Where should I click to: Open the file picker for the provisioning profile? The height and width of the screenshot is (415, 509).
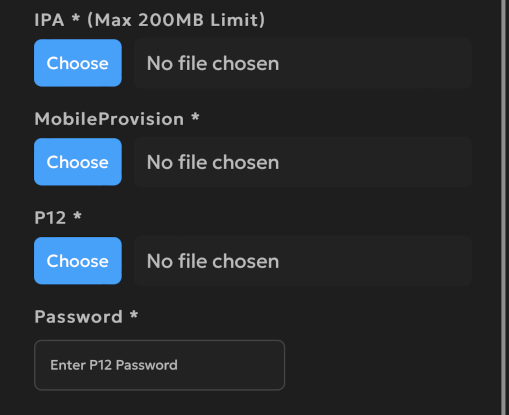[78, 162]
